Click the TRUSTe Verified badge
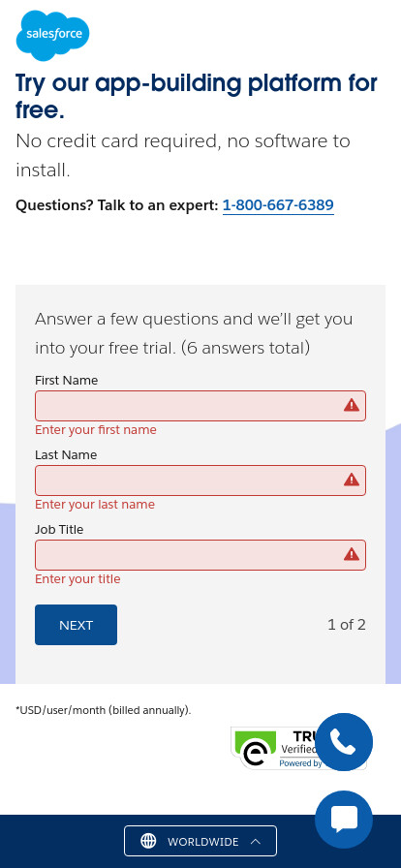The height and width of the screenshot is (868, 401). 272,747
